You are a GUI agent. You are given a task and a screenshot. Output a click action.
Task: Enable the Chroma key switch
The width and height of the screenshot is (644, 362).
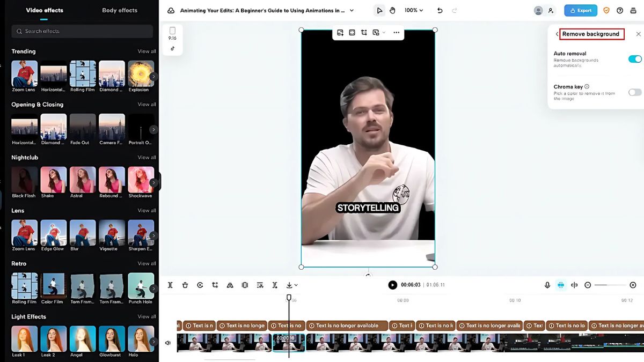coord(635,92)
